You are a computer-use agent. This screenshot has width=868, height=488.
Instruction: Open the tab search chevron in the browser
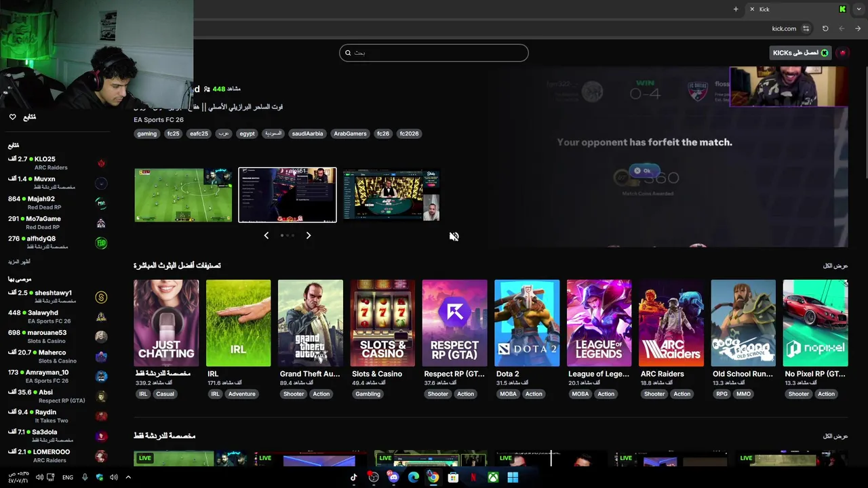[859, 9]
